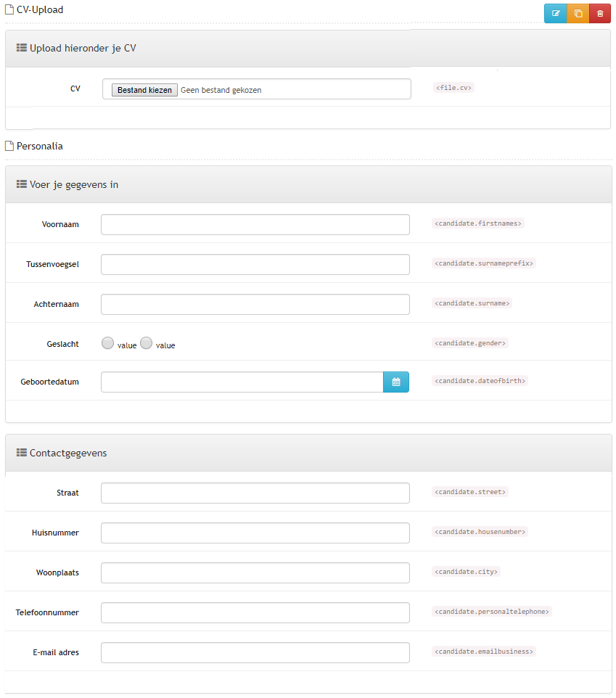
Task: Click the red trash delete button
Action: tap(600, 13)
